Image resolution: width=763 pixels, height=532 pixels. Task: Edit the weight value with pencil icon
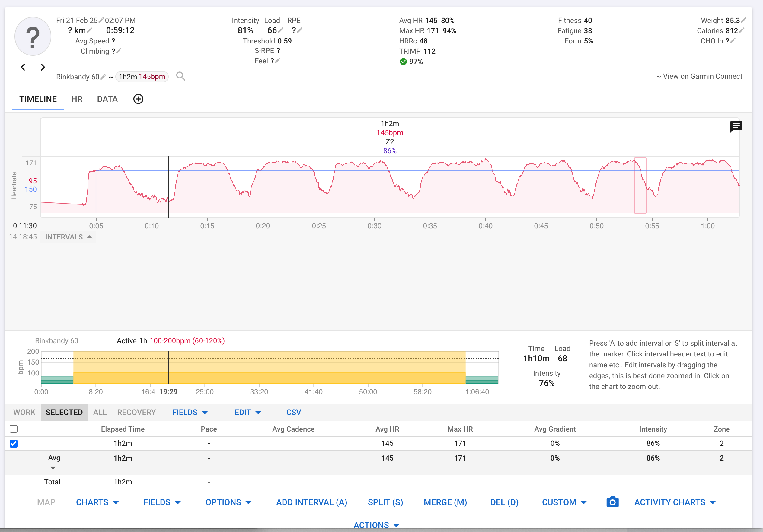744,20
